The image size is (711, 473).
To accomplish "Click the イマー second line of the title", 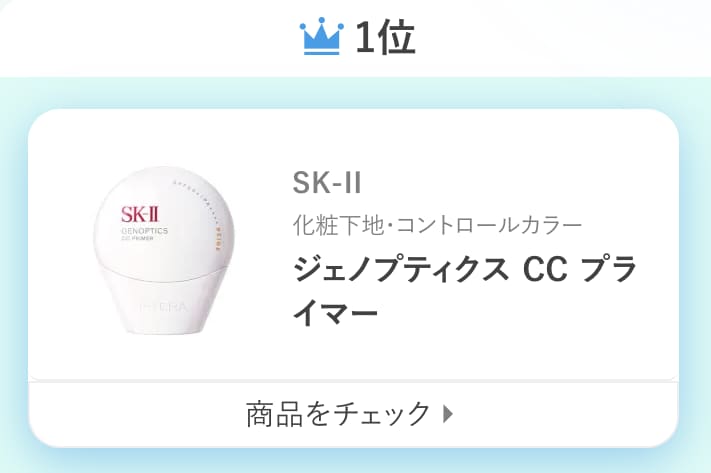I will point(335,312).
